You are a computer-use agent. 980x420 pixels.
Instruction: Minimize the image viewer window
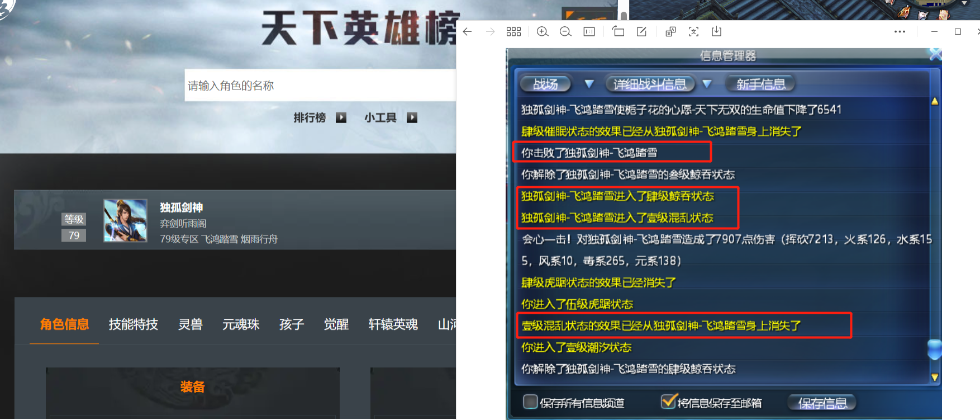(934, 32)
